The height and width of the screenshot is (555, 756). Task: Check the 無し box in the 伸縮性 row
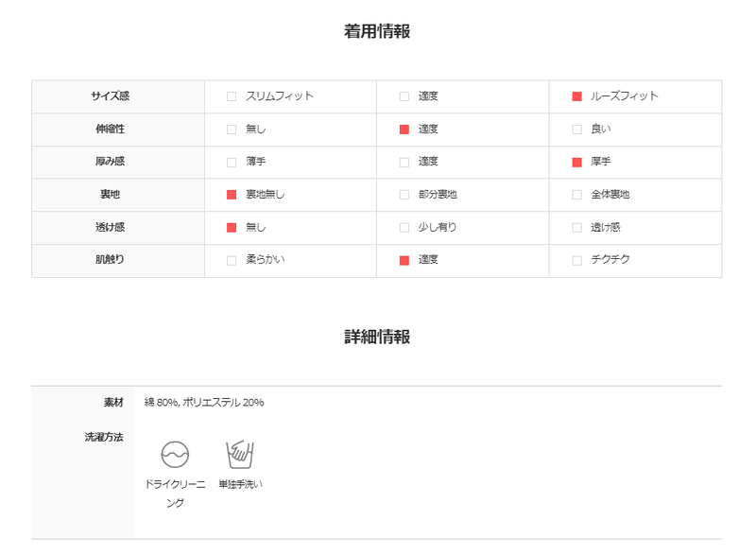(232, 130)
